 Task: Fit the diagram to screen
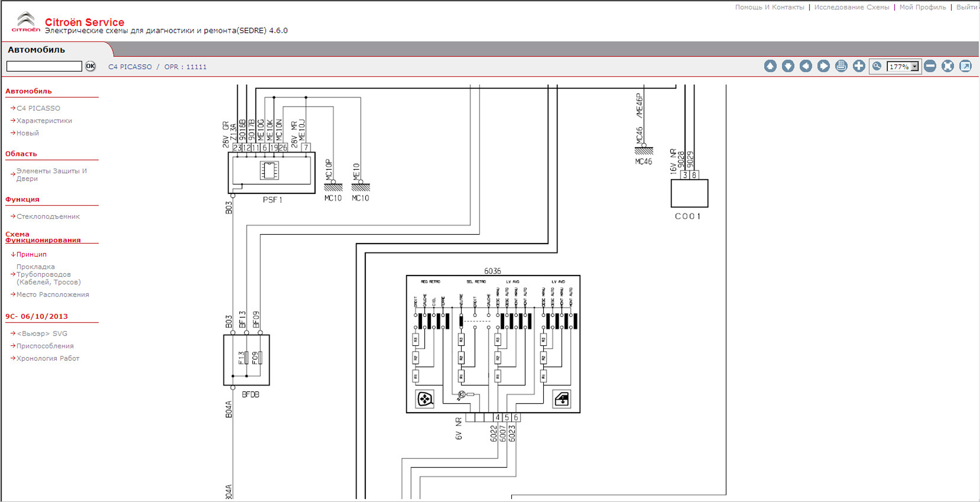948,66
